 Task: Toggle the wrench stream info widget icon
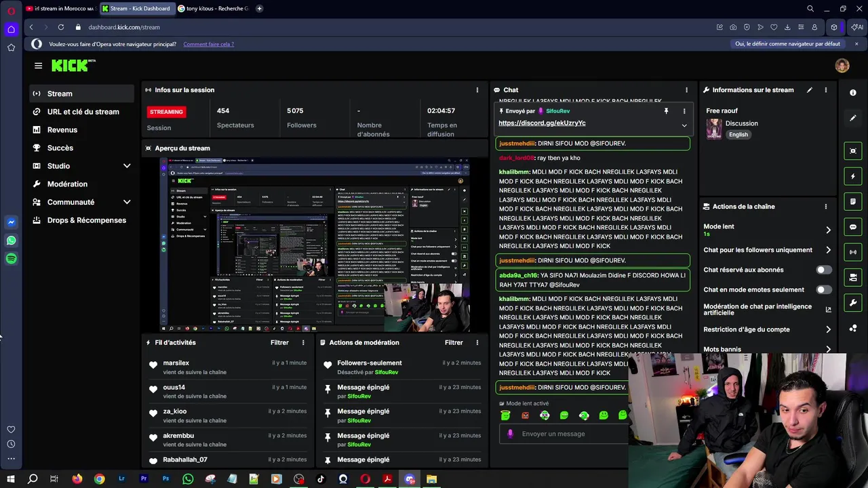853,303
